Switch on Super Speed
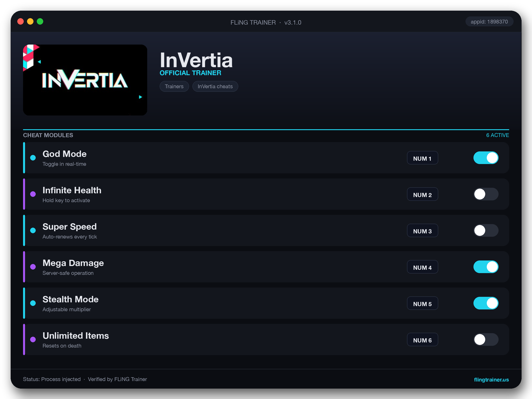This screenshot has width=532, height=399. 486,230
